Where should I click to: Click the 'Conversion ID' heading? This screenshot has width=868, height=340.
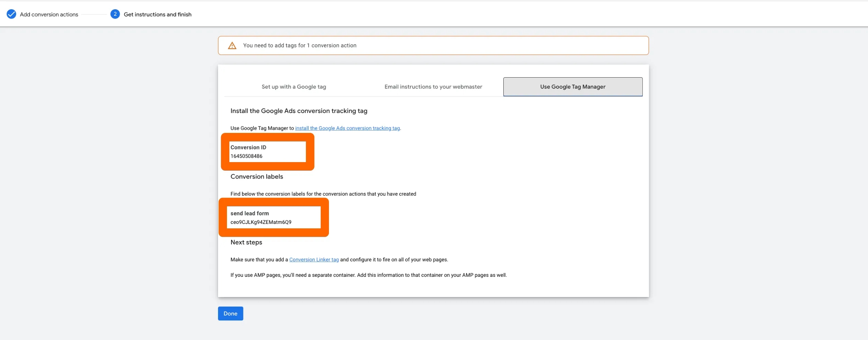[x=248, y=147]
